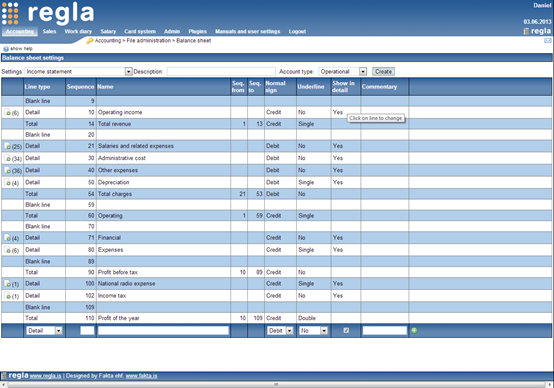Click the horizontal scrollbar at bottom
The height and width of the screenshot is (388, 554).
click(x=276, y=384)
